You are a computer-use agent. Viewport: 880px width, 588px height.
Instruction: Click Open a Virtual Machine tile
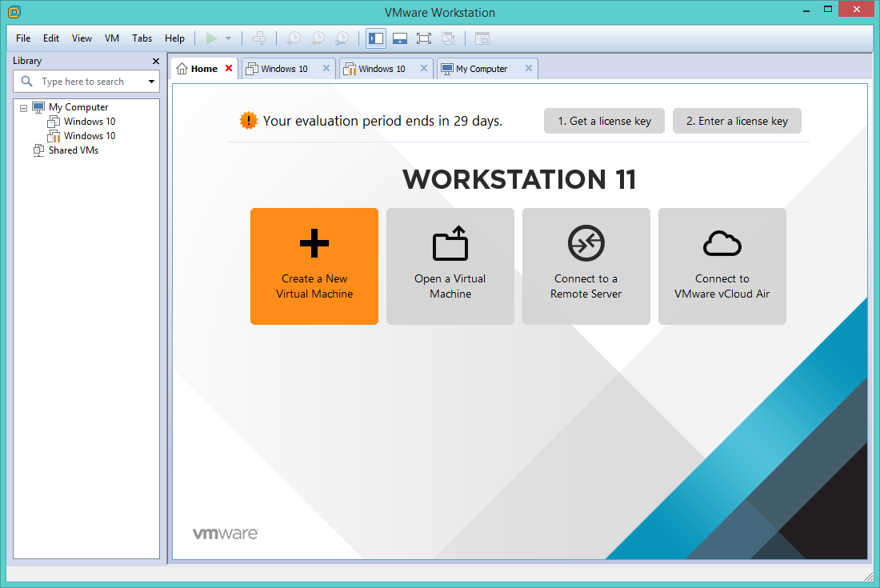point(450,266)
